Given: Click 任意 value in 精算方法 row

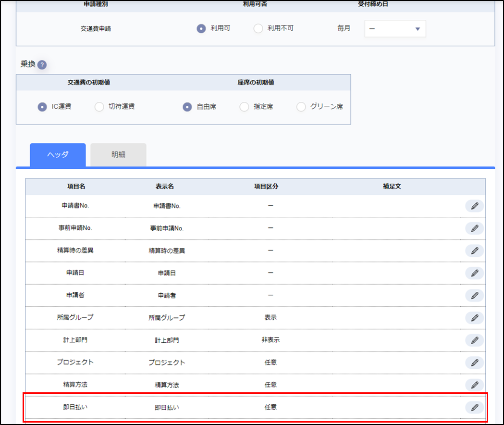Looking at the screenshot, I should pyautogui.click(x=270, y=385).
